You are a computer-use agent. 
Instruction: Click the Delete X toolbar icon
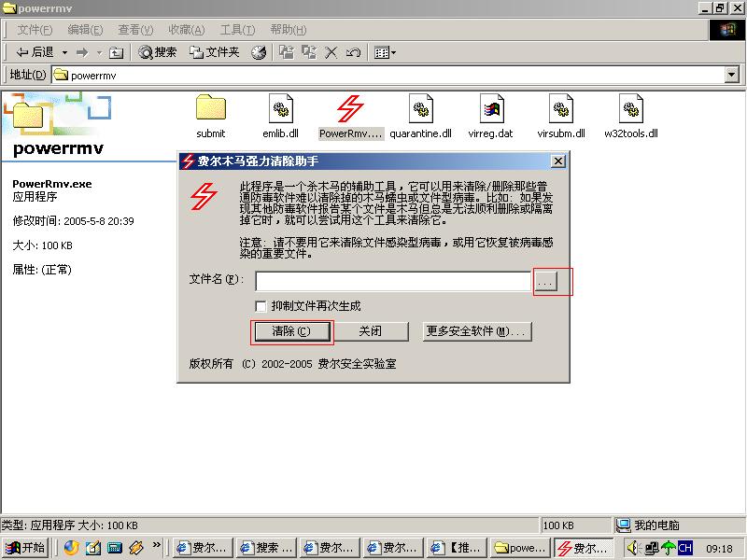point(331,52)
